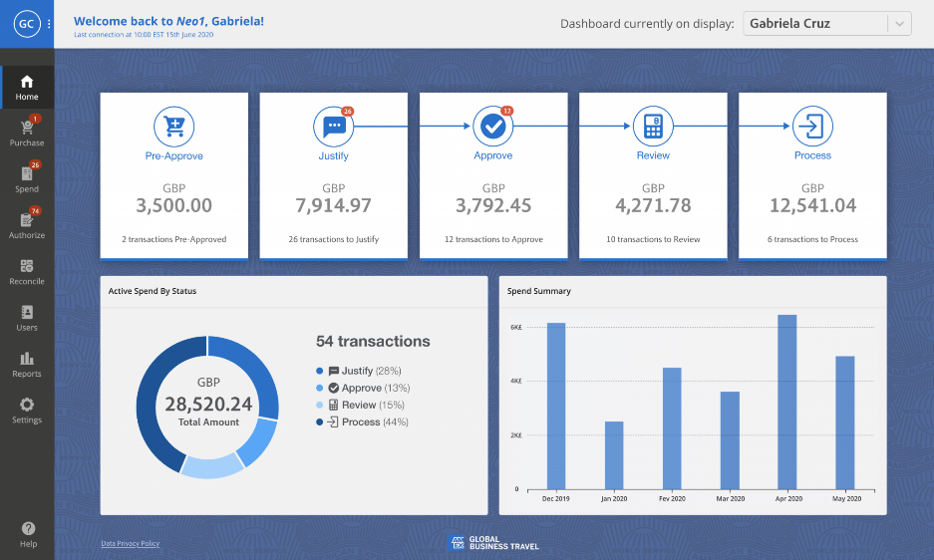Image resolution: width=934 pixels, height=560 pixels.
Task: Click the red 26 badge on Spend
Action: tap(35, 165)
